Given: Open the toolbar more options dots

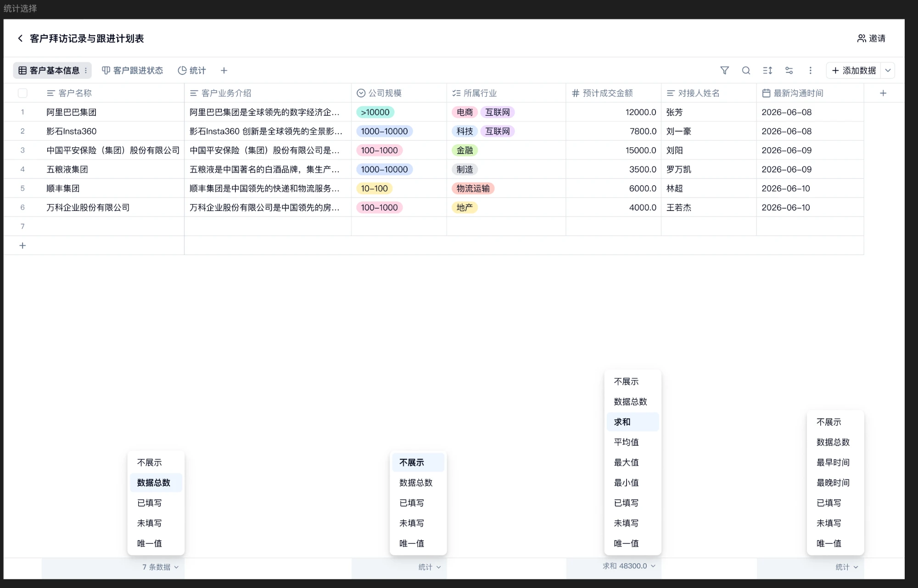Looking at the screenshot, I should (811, 70).
